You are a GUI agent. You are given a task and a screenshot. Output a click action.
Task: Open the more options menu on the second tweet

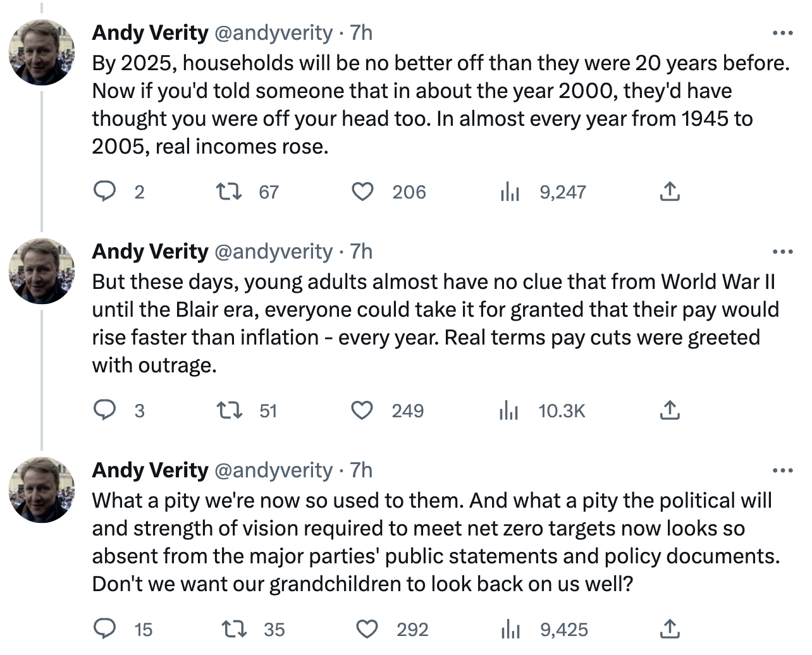[784, 250]
